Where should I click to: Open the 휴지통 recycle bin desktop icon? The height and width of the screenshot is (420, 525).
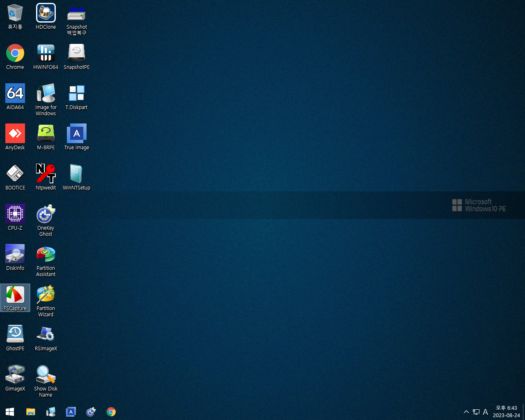(x=15, y=17)
